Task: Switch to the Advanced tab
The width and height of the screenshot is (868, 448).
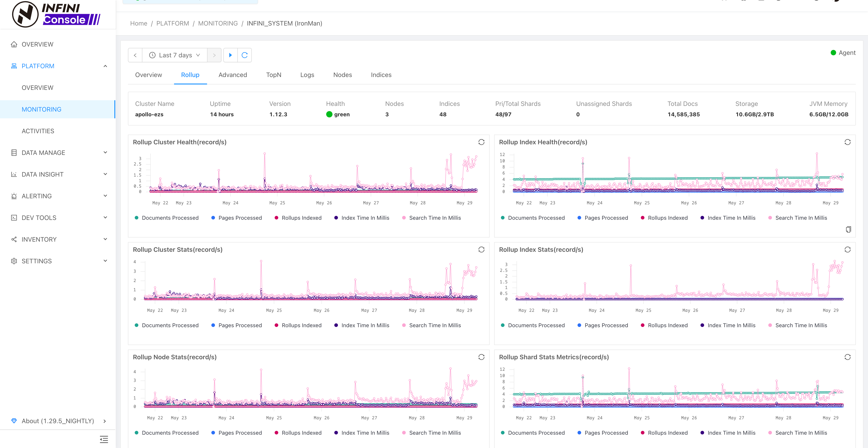Action: (233, 75)
